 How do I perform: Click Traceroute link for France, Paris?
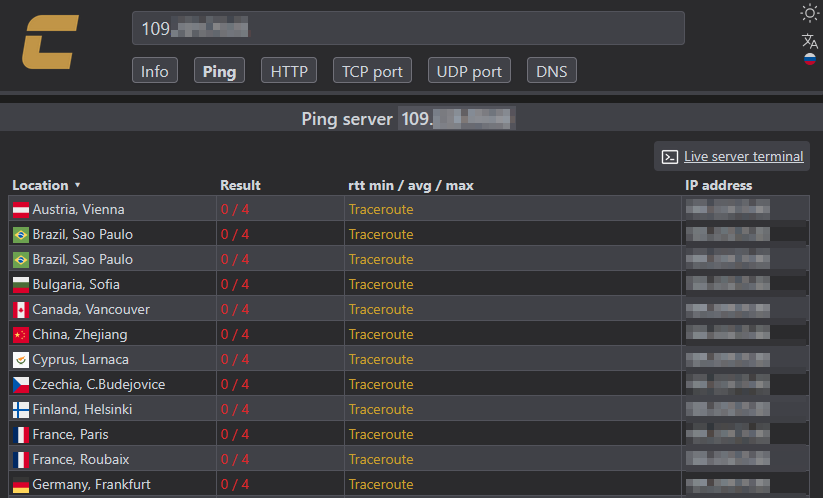(x=380, y=435)
